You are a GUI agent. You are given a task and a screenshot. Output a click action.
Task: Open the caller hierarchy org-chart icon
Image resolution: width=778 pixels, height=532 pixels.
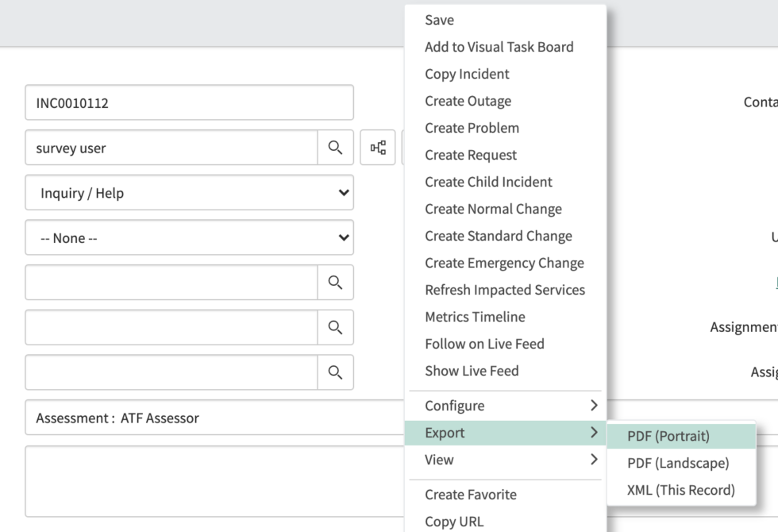pos(378,147)
